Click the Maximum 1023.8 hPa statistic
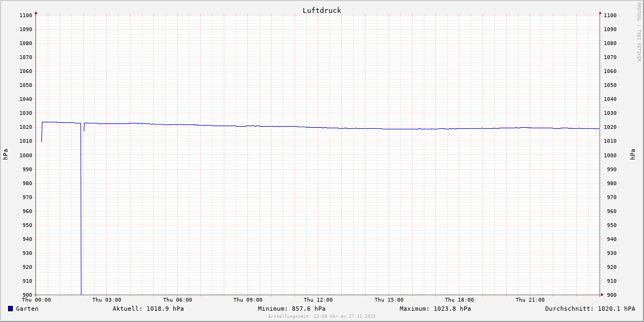Image resolution: width=644 pixels, height=322 pixels. pos(435,309)
